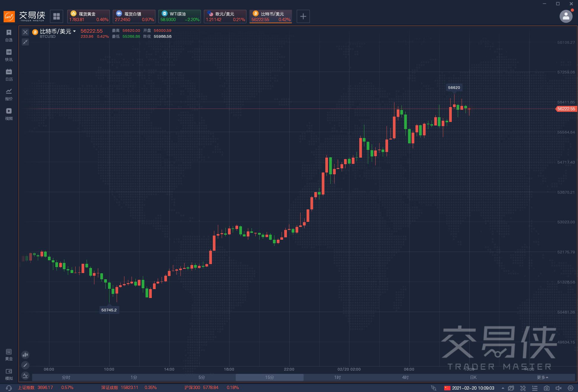The height and width of the screenshot is (392, 578).
Task: Select the 1分 timeframe
Action: click(134, 377)
